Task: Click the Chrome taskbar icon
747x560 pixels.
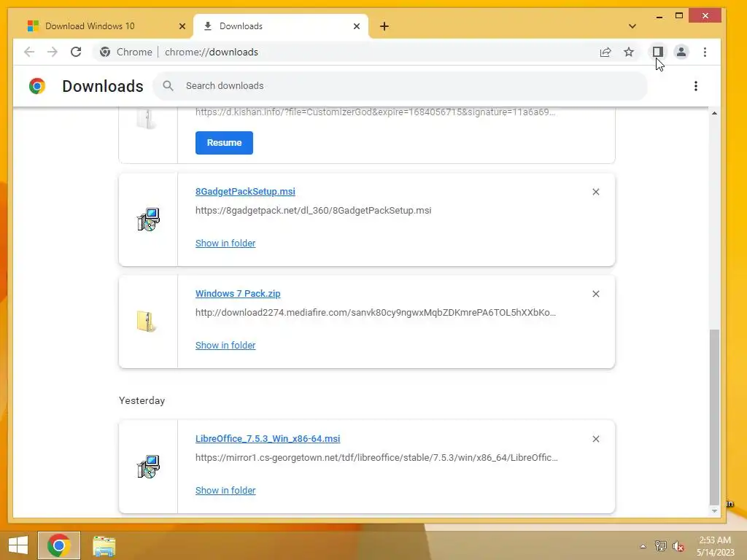Action: click(59, 545)
